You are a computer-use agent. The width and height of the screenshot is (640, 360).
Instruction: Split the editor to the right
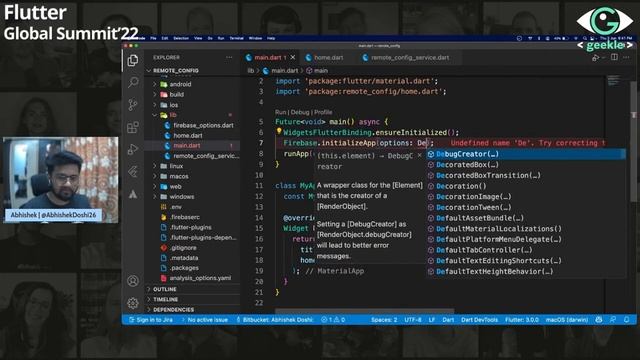(x=614, y=57)
